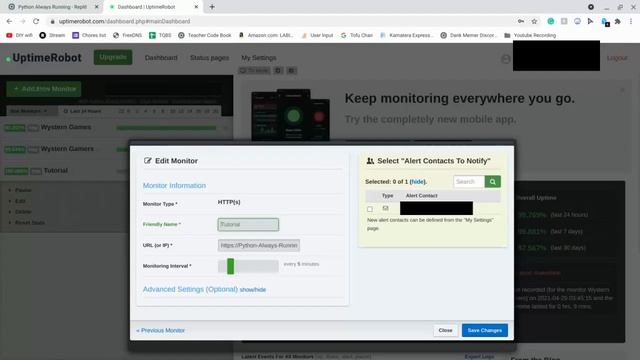Image resolution: width=640 pixels, height=360 pixels.
Task: Open the saved passwords key icon
Action: [521, 21]
